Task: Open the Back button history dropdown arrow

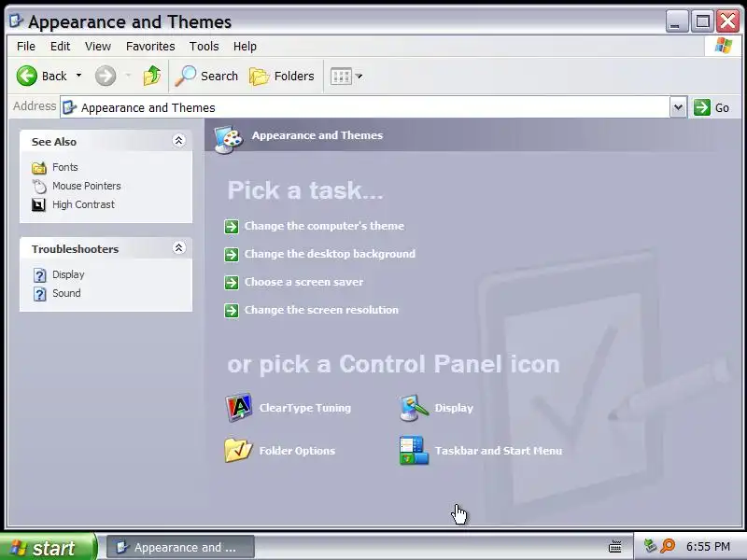Action: tap(79, 76)
